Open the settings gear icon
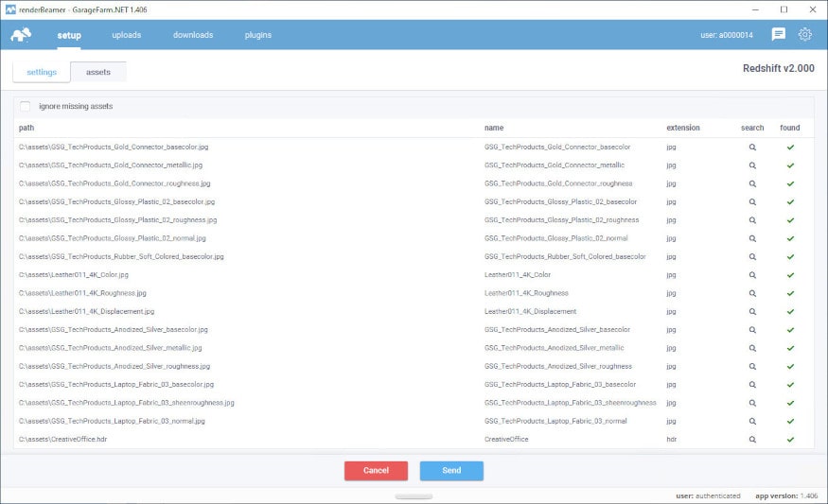828x504 pixels. (x=804, y=34)
